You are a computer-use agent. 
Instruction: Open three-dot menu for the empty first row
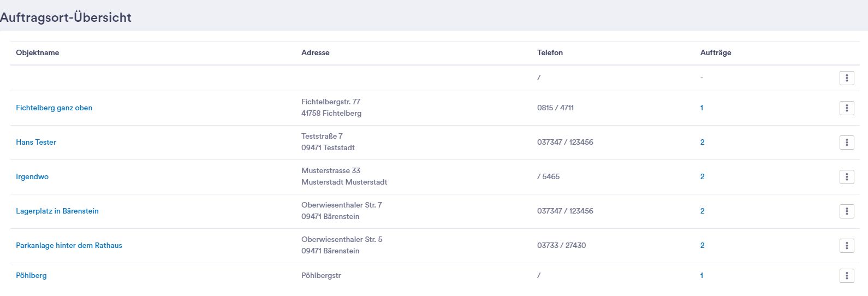click(847, 78)
